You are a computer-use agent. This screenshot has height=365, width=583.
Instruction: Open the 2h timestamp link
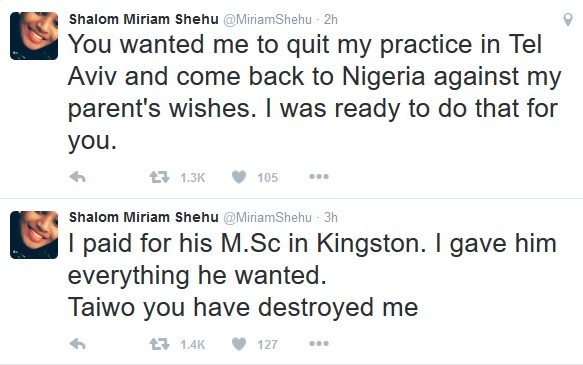coord(331,19)
